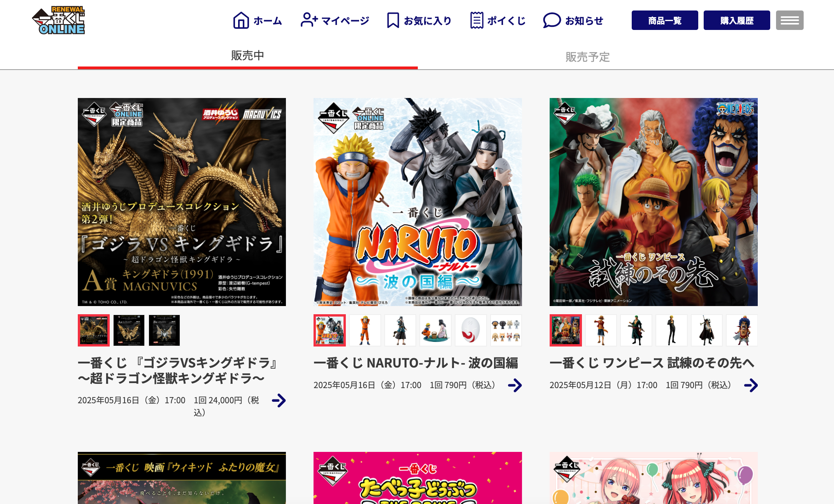Select Haku figure thumbnail in NARUTO row
The height and width of the screenshot is (504, 834).
click(400, 330)
